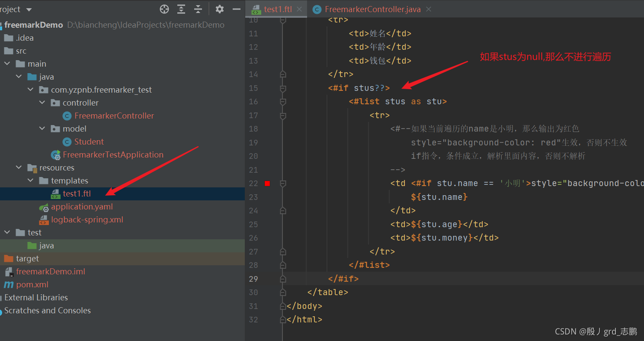Viewport: 644px width, 341px height.
Task: Open freemarkDemo.iml file
Action: (51, 271)
